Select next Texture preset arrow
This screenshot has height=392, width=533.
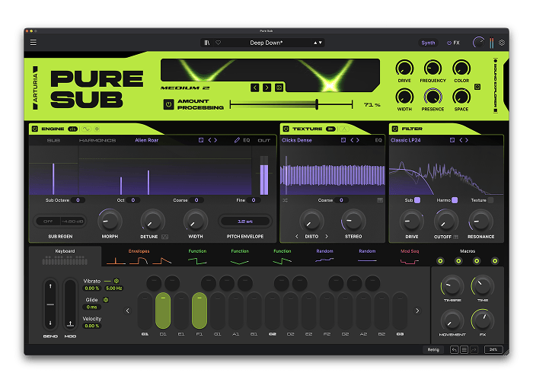point(358,140)
